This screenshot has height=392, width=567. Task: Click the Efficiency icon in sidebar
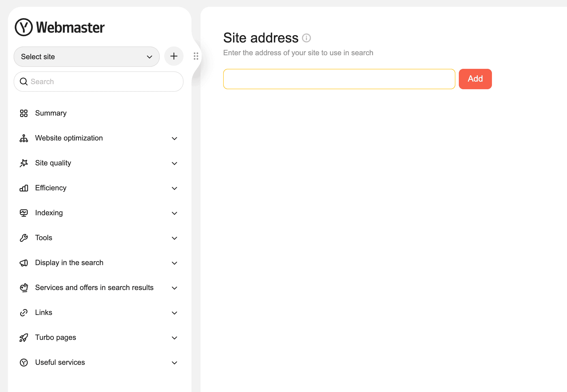tap(24, 188)
